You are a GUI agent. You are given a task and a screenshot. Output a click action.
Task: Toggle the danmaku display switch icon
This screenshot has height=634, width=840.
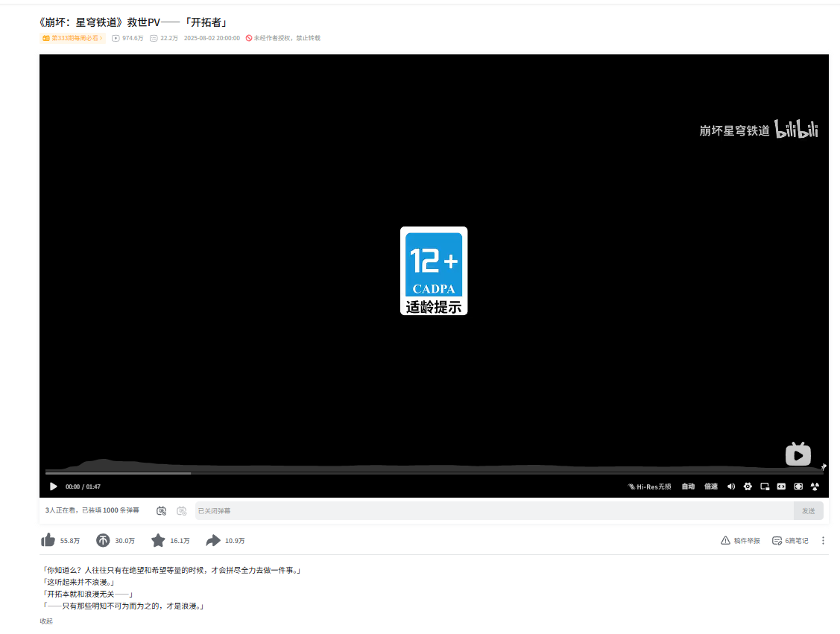[x=161, y=511]
